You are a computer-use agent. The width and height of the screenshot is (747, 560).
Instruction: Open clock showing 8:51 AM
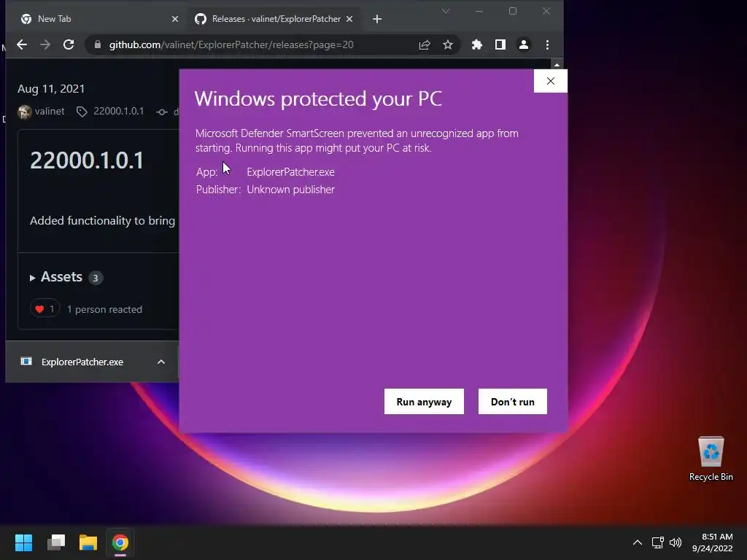pyautogui.click(x=713, y=542)
